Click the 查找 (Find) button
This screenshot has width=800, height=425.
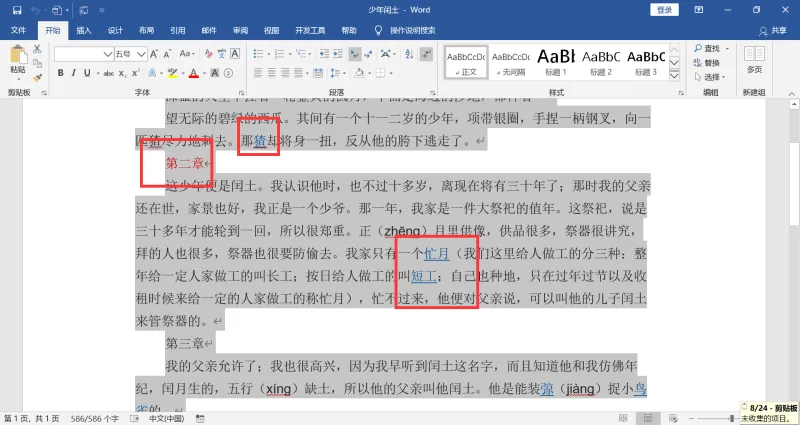[711, 48]
